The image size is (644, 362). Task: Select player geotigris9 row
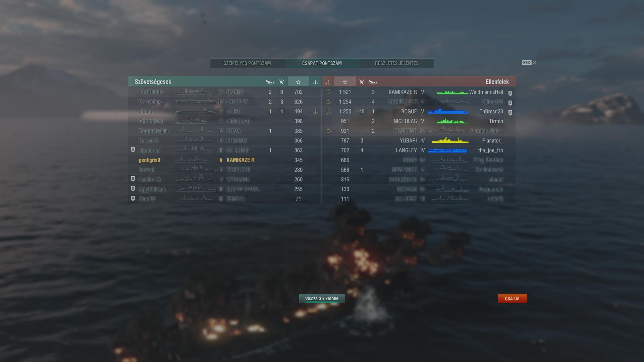click(x=225, y=160)
